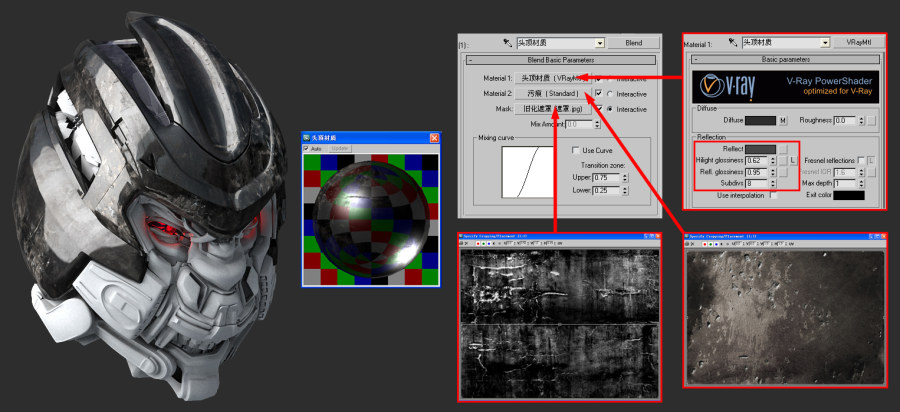Close the material preview sphere window
Screen dimensions: 900x412
click(434, 137)
